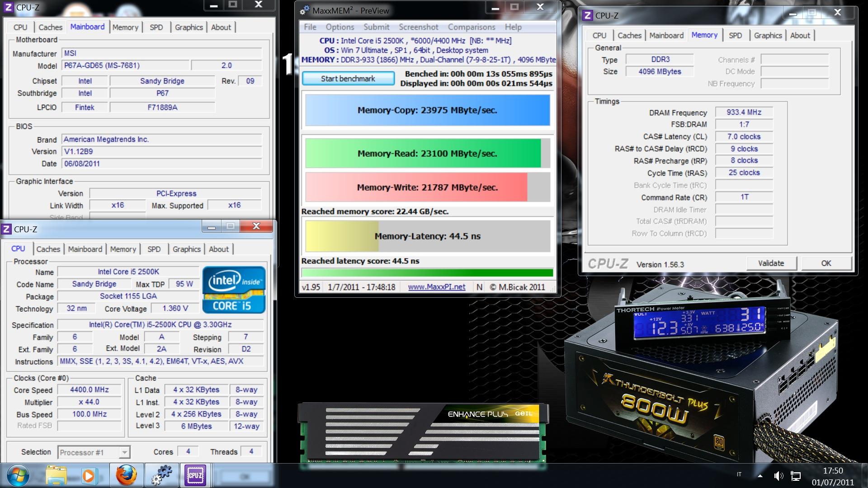This screenshot has height=488, width=868.
Task: Click the IT language indicator in tray
Action: click(x=739, y=474)
